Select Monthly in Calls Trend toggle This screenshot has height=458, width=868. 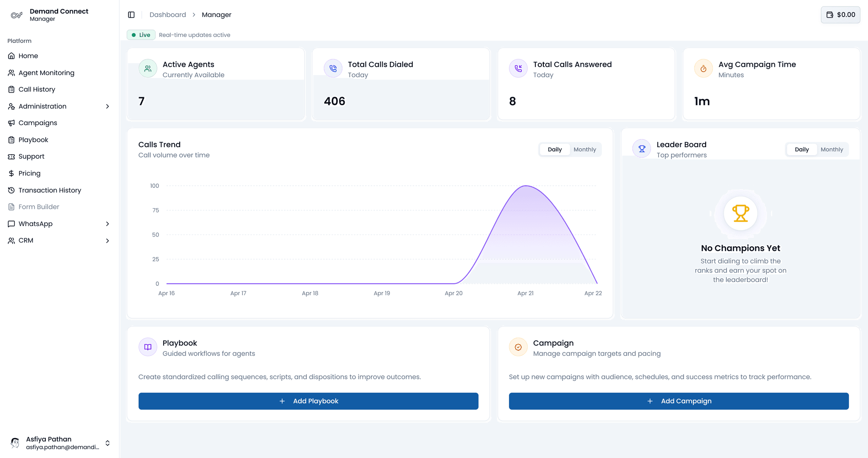(585, 150)
